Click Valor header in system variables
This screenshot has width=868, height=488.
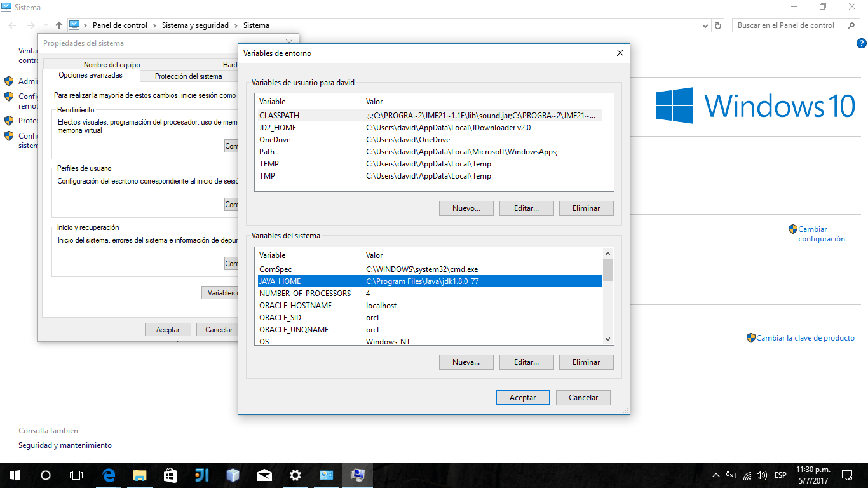pos(482,255)
